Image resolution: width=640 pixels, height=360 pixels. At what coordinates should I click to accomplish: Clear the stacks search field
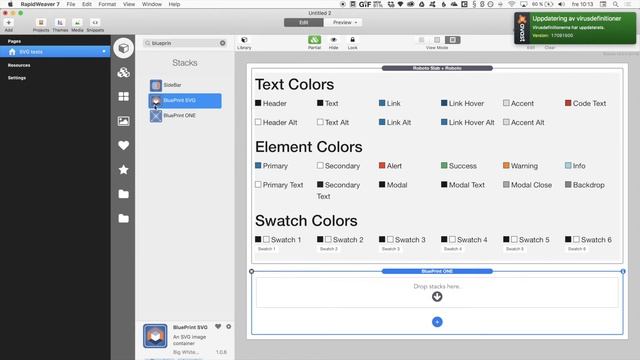click(x=222, y=43)
